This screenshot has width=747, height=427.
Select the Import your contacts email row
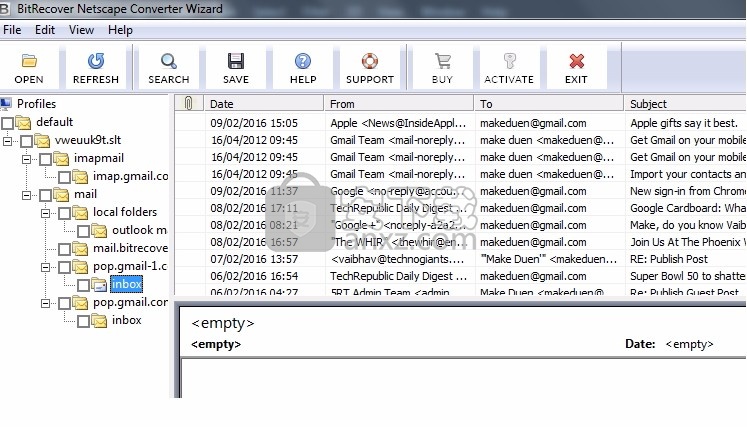(461, 174)
